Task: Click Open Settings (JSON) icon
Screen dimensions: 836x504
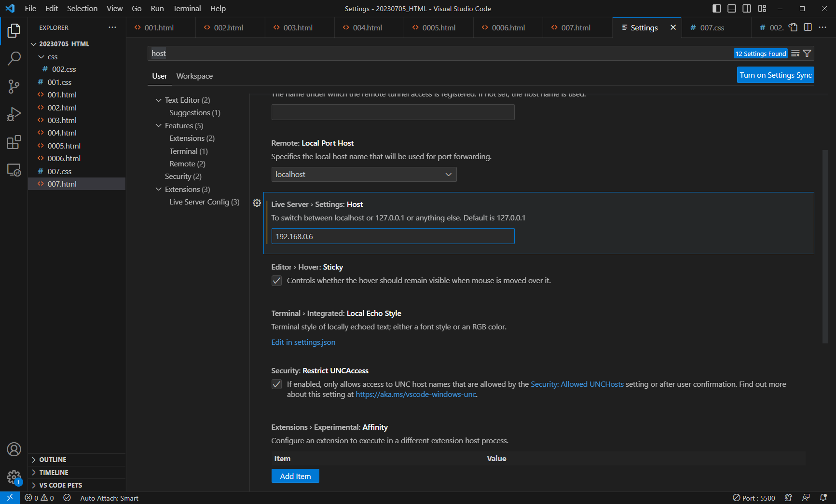Action: (793, 27)
